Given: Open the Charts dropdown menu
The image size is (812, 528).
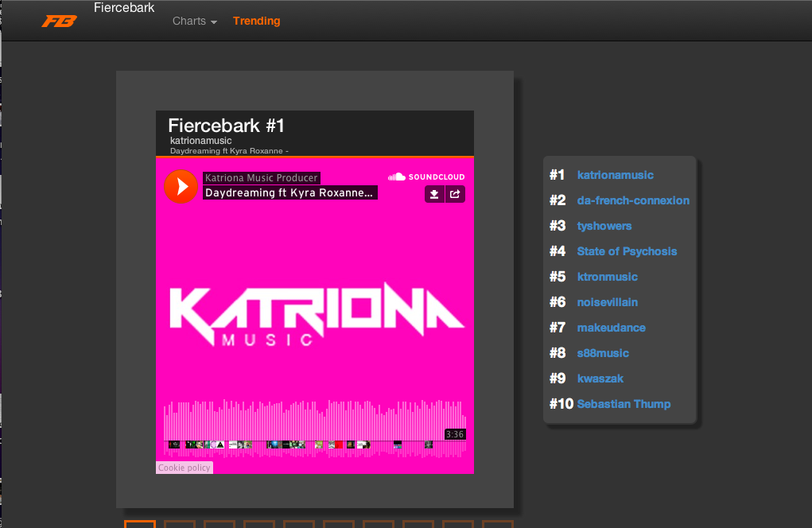Looking at the screenshot, I should click(x=195, y=21).
